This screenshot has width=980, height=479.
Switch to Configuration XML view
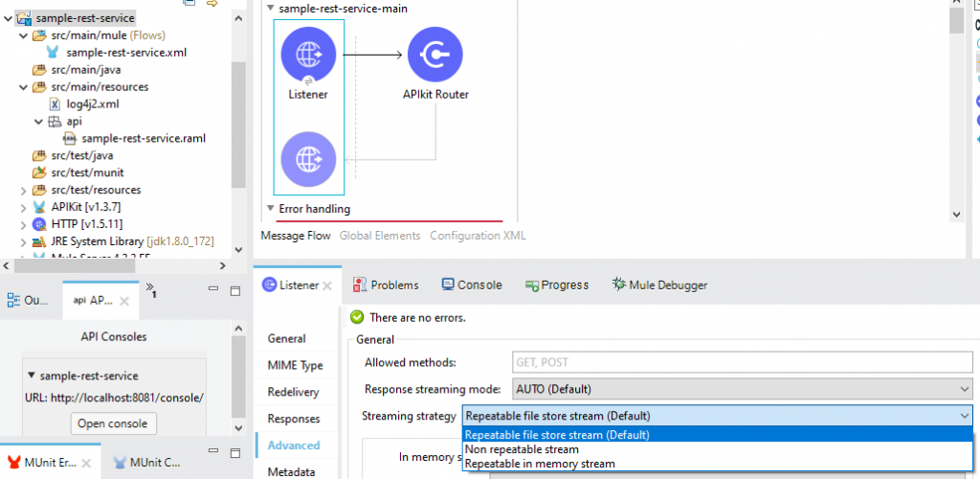(478, 236)
